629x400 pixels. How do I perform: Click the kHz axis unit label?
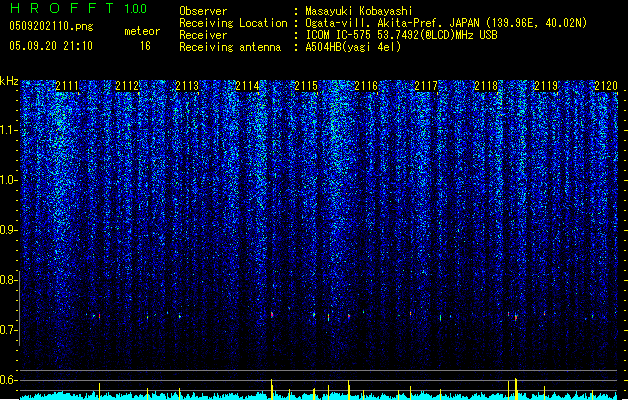(x=9, y=81)
